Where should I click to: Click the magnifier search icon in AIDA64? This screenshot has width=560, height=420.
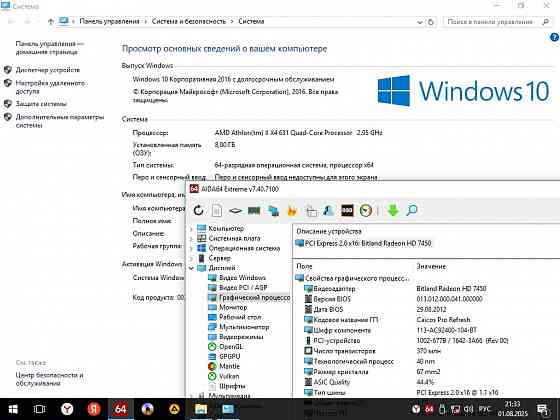coord(412,210)
